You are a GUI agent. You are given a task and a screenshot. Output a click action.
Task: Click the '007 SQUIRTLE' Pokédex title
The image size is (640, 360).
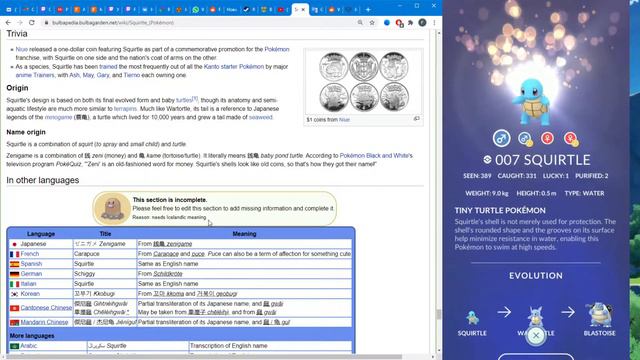pyautogui.click(x=542, y=160)
